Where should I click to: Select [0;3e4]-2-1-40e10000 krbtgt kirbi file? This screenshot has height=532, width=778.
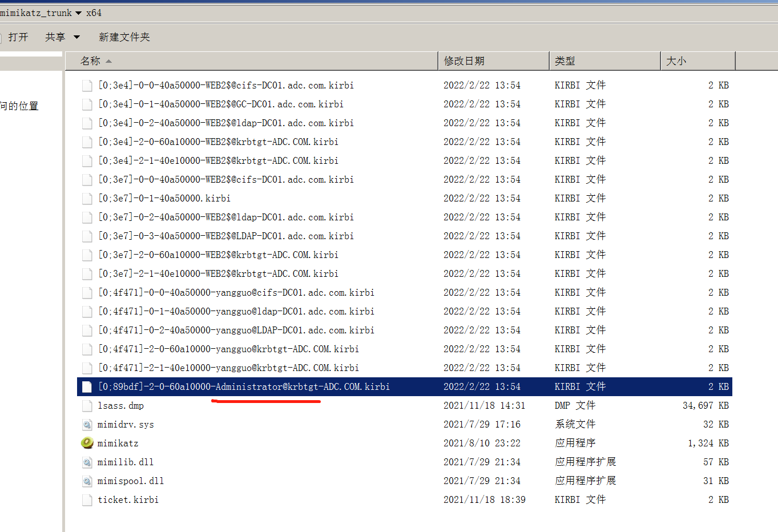click(218, 160)
